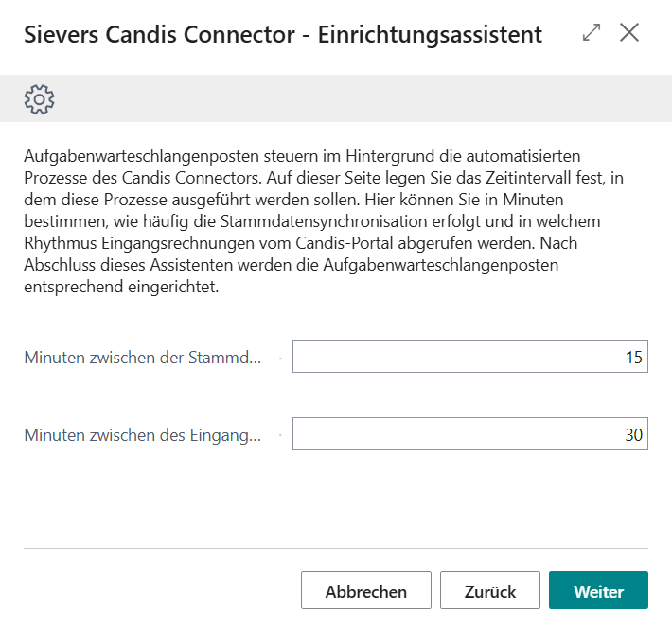
Task: Focus the Stammdaten minutes field showing 15
Action: pyautogui.click(x=469, y=357)
